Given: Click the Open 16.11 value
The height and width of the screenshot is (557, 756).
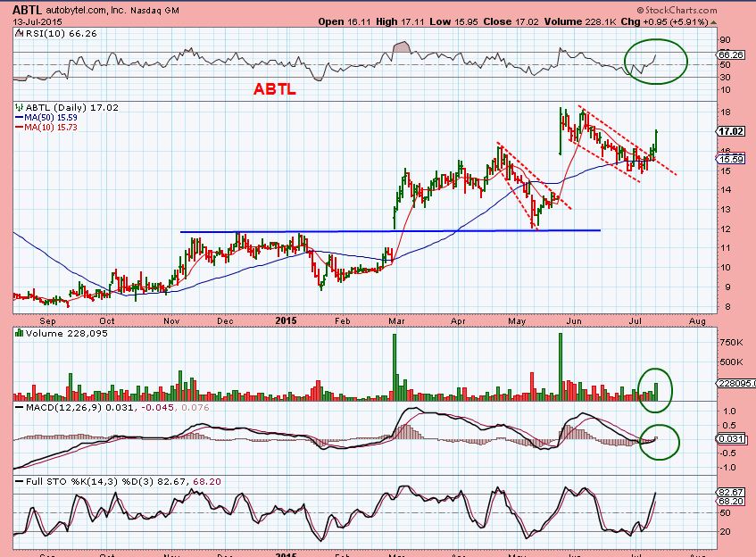Looking at the screenshot, I should click(x=345, y=21).
